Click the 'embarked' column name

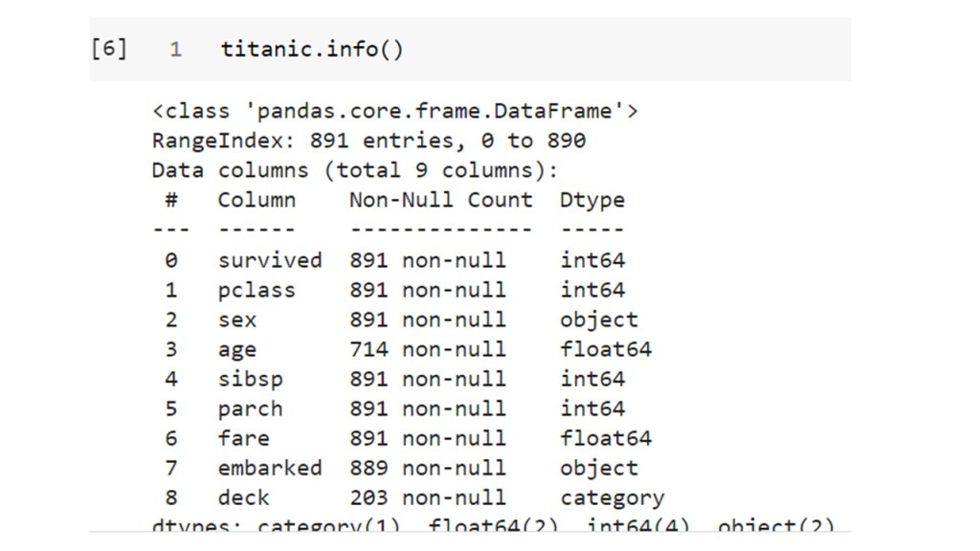(270, 468)
